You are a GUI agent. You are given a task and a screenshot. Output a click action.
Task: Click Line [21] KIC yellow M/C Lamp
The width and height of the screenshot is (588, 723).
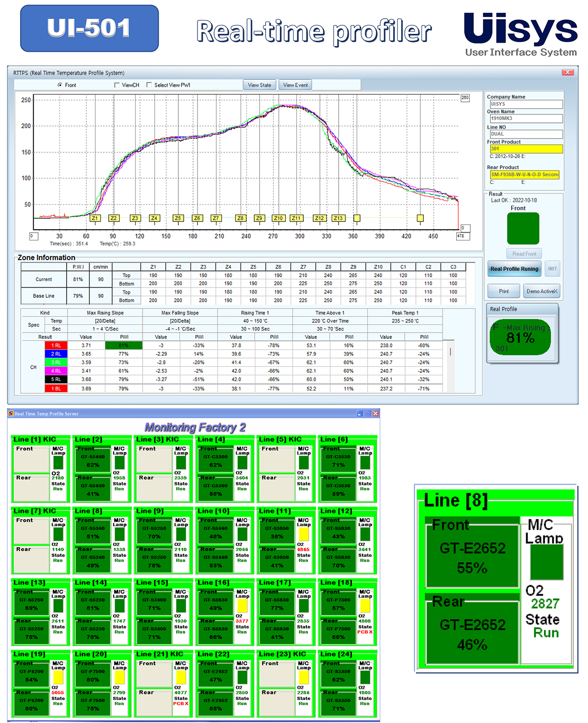(181, 677)
